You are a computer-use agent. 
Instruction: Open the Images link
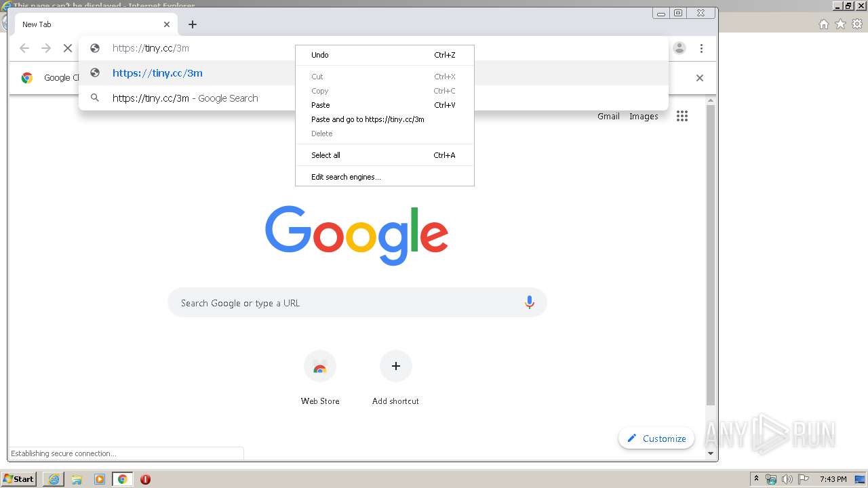click(644, 116)
